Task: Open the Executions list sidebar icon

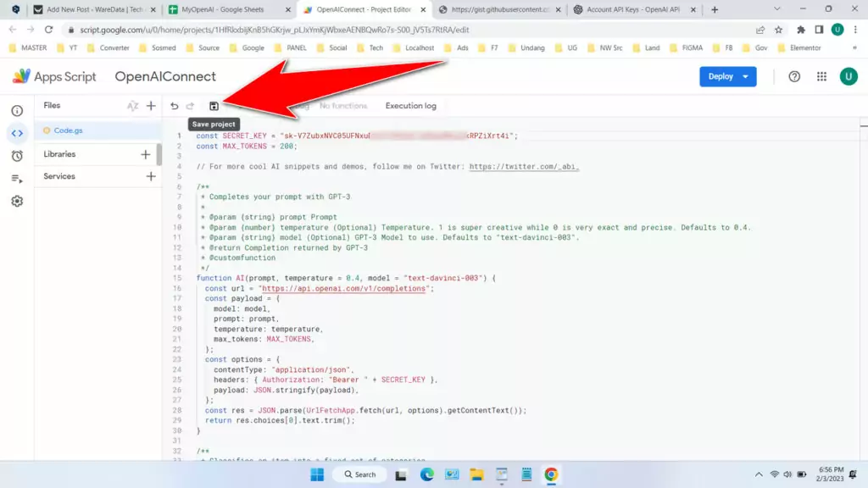Action: pos(17,179)
